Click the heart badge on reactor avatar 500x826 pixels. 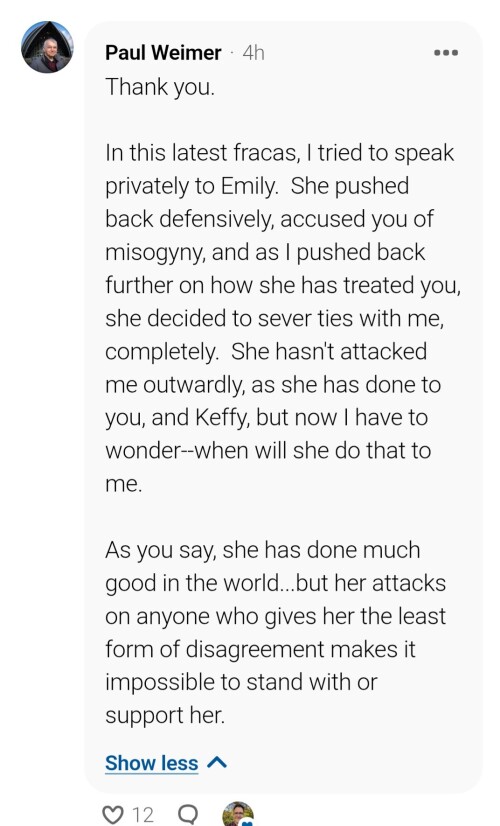tap(247, 823)
